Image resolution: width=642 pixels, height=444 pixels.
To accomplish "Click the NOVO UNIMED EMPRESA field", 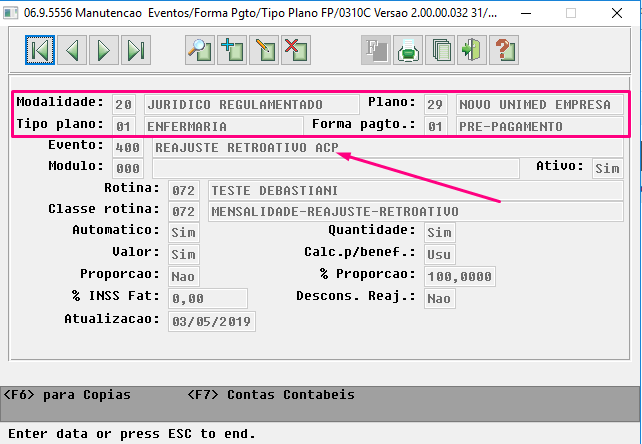I will pos(540,104).
